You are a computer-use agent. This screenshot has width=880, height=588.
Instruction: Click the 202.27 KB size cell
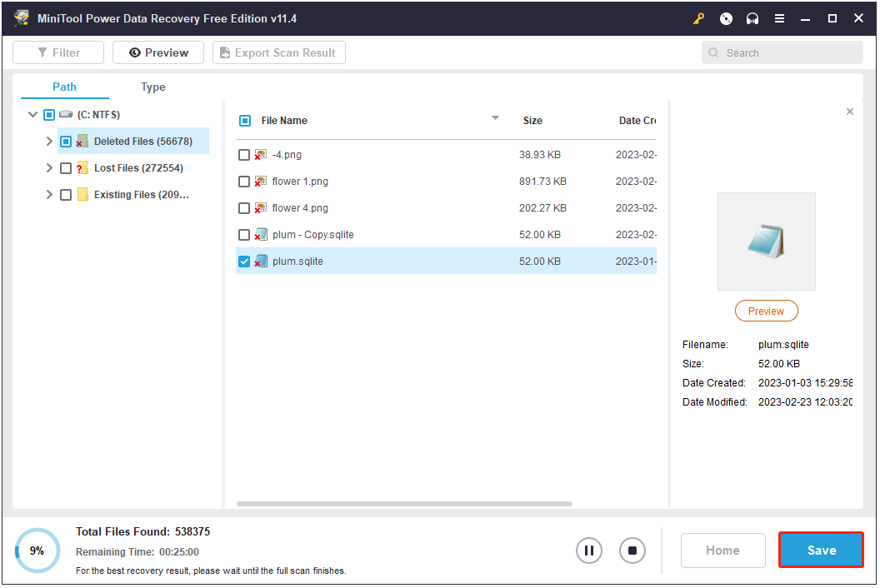(x=542, y=208)
